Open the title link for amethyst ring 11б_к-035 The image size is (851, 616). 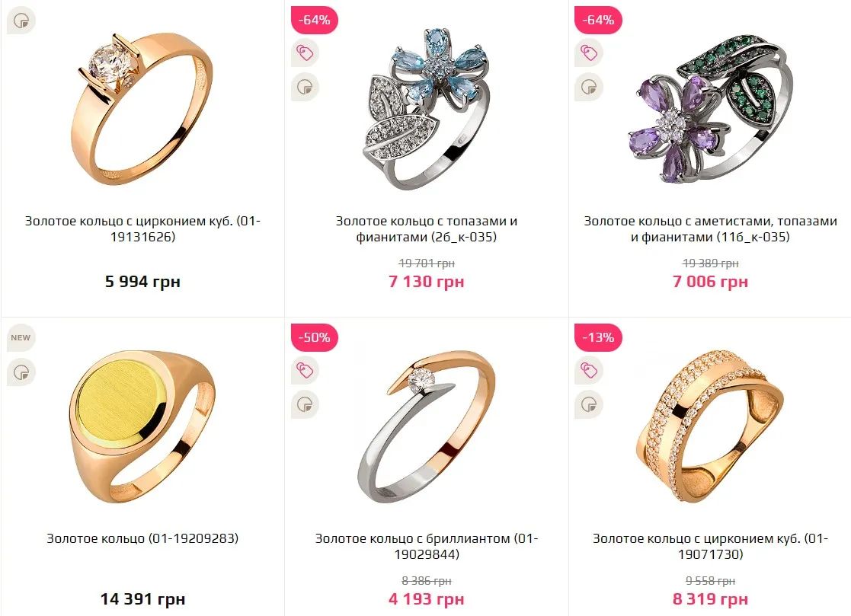pos(710,229)
